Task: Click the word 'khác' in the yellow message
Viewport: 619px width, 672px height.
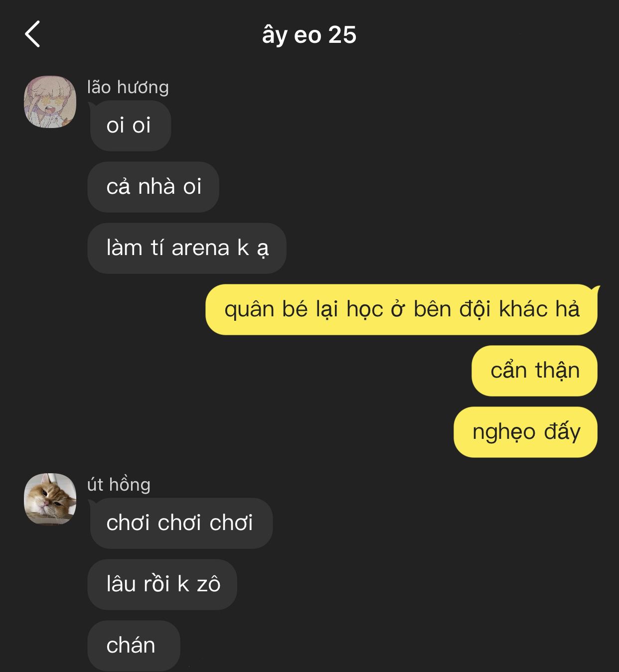Action: pyautogui.click(x=523, y=309)
